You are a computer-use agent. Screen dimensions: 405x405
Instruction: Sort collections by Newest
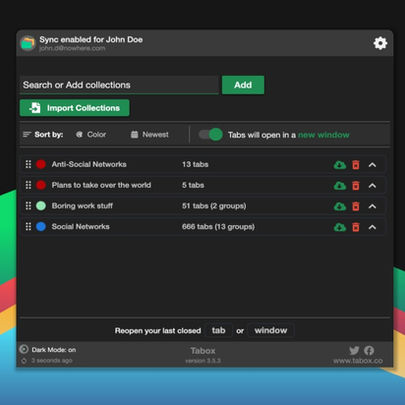pos(150,135)
